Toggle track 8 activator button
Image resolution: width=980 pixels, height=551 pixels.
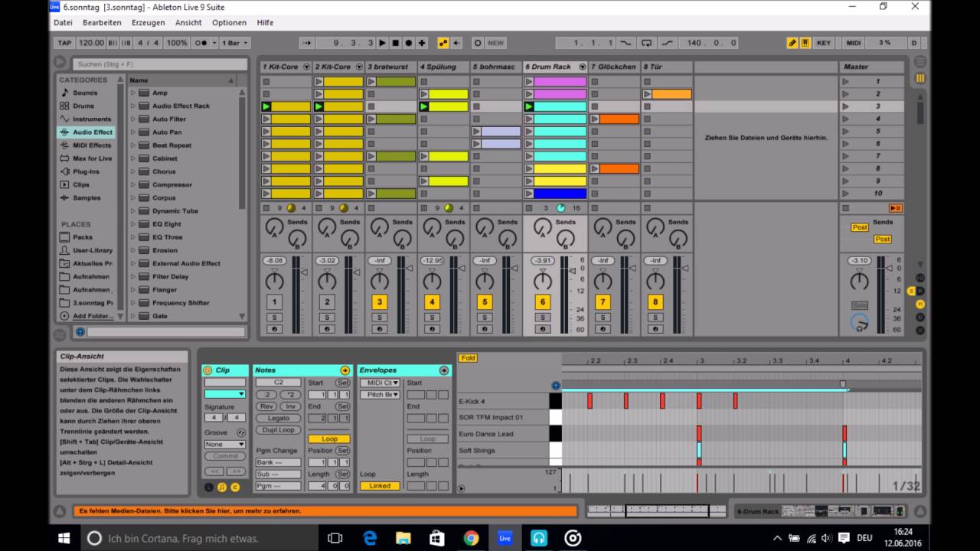tap(655, 302)
